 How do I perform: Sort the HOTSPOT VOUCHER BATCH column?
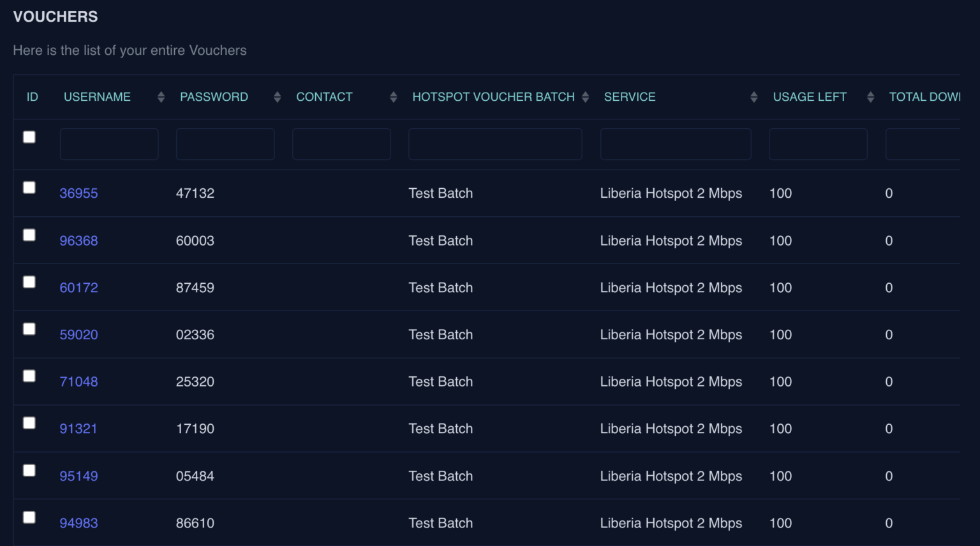pos(586,96)
